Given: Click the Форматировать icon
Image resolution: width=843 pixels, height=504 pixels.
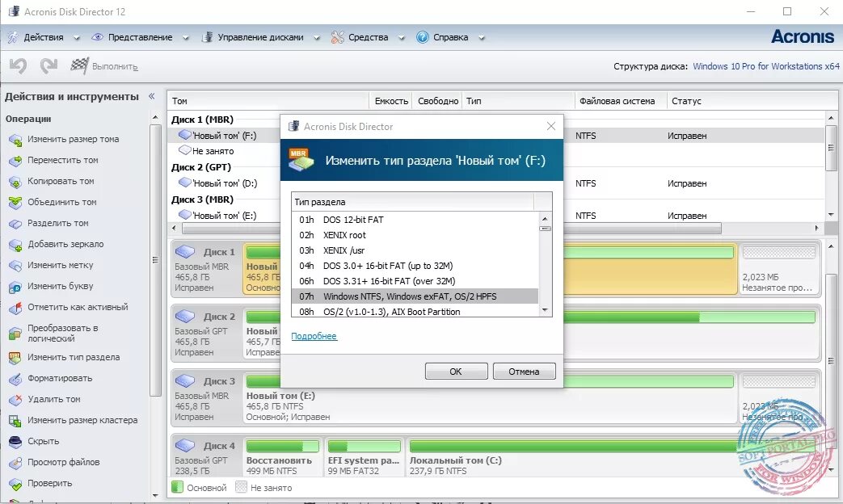Looking at the screenshot, I should coord(15,379).
